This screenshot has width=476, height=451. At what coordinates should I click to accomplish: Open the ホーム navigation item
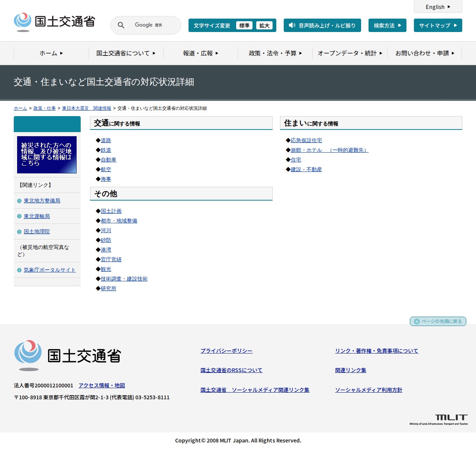coord(50,53)
